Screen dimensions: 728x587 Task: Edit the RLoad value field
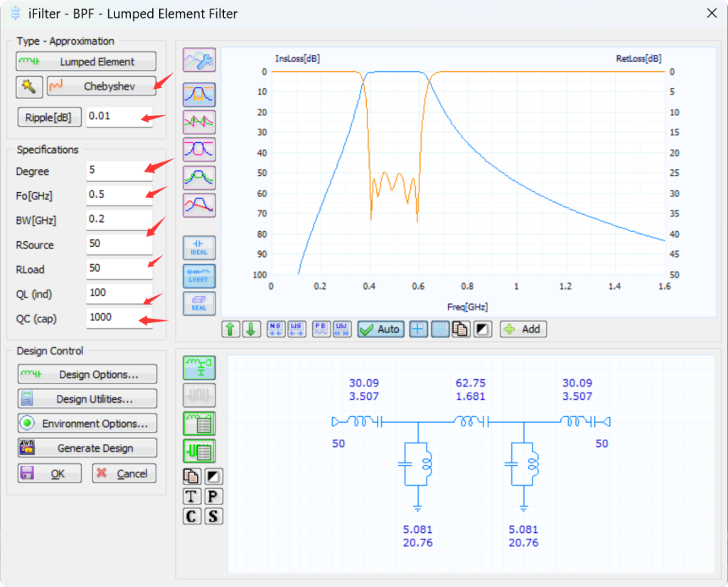(119, 269)
